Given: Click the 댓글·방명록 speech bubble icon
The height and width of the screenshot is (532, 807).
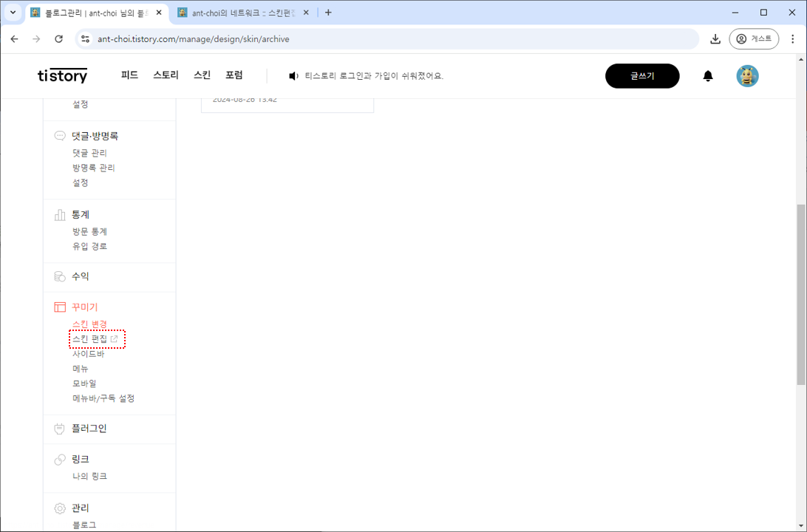Looking at the screenshot, I should [x=60, y=136].
